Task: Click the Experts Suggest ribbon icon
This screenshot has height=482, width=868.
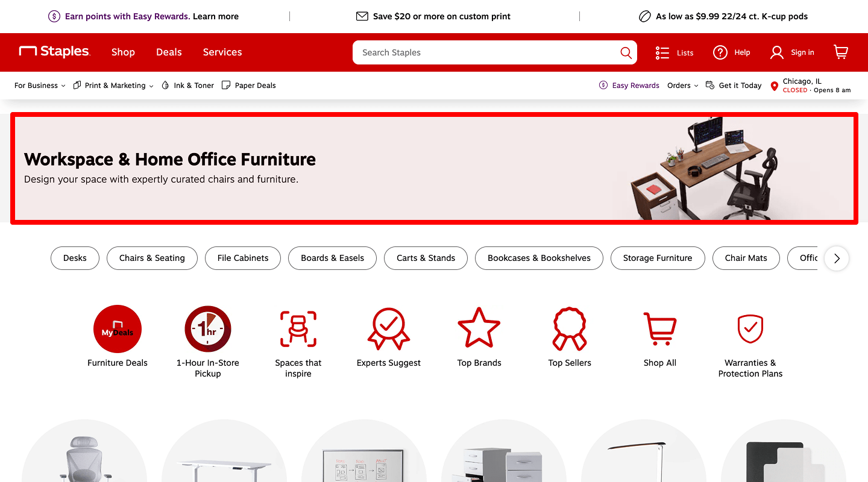Action: (389, 329)
